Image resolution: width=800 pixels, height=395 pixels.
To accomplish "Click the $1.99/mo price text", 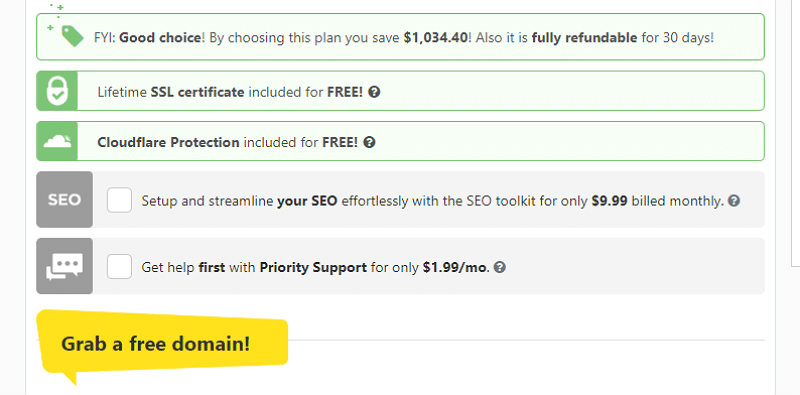I will click(x=455, y=267).
